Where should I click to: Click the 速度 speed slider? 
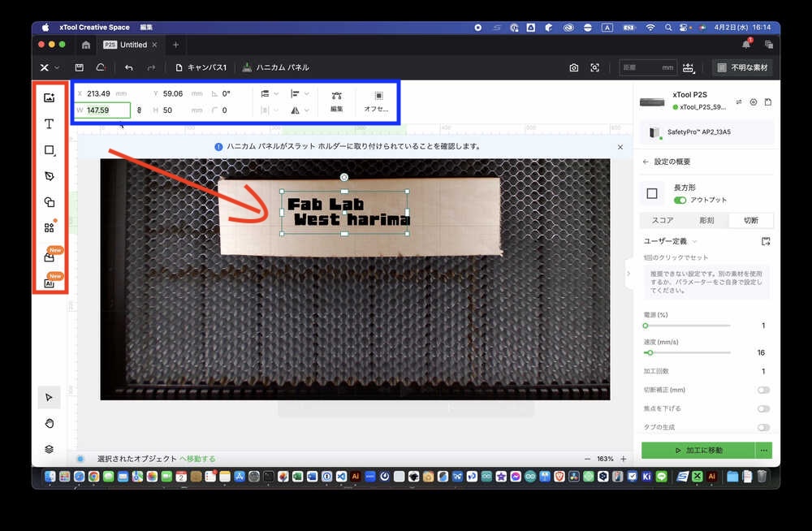[x=686, y=352]
